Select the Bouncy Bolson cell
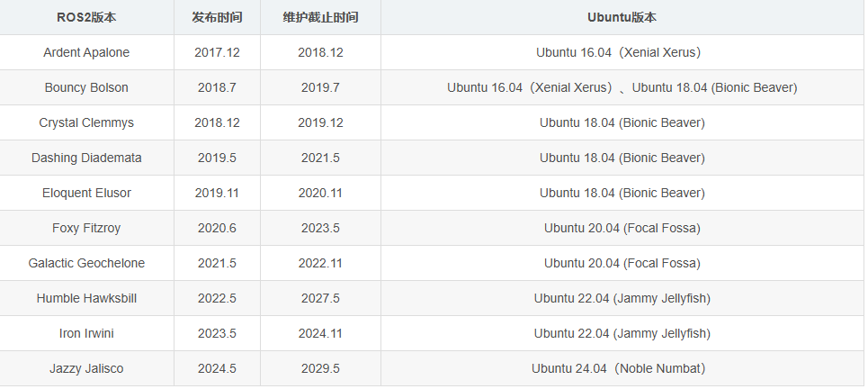 pyautogui.click(x=86, y=87)
